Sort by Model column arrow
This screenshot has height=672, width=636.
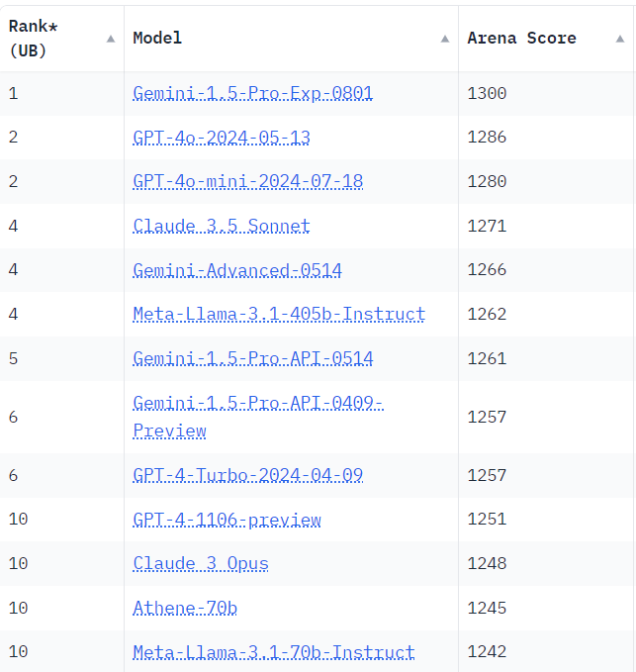pos(445,39)
